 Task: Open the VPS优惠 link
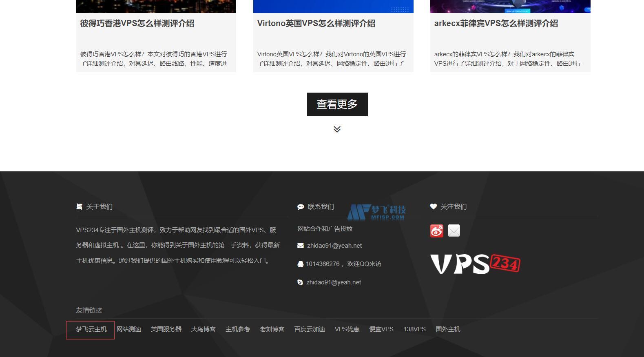[x=347, y=329]
